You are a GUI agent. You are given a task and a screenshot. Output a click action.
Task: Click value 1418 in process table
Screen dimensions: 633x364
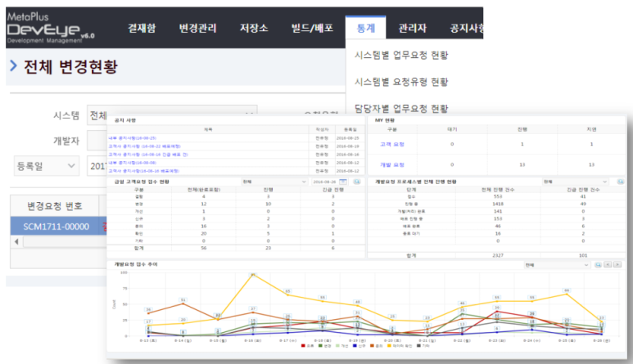pyautogui.click(x=498, y=204)
